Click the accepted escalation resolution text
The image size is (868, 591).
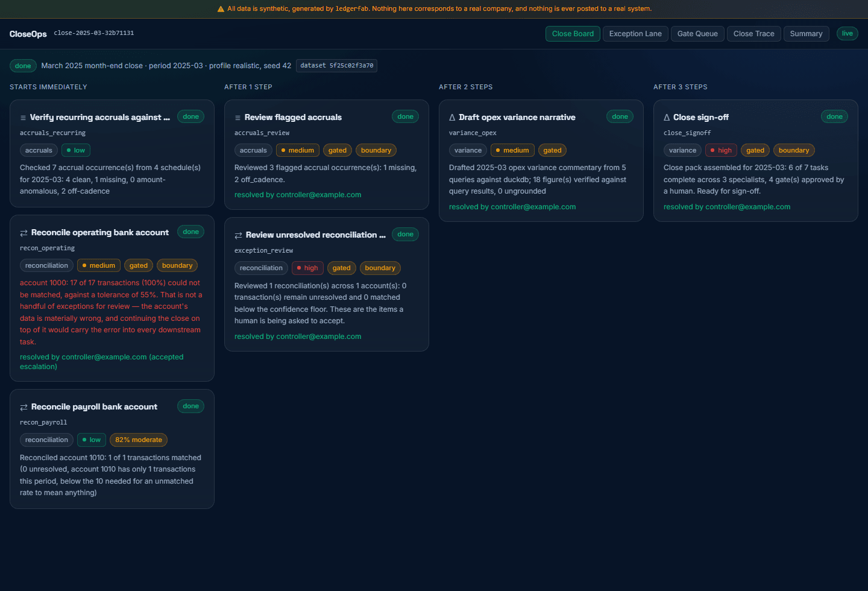click(102, 362)
